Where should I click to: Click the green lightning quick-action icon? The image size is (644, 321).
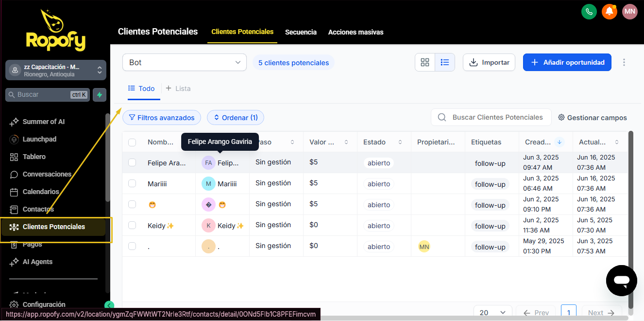pos(100,95)
